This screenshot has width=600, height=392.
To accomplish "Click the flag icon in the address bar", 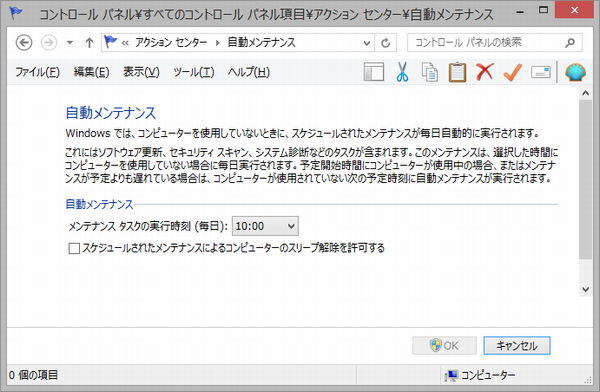I will click(x=110, y=42).
